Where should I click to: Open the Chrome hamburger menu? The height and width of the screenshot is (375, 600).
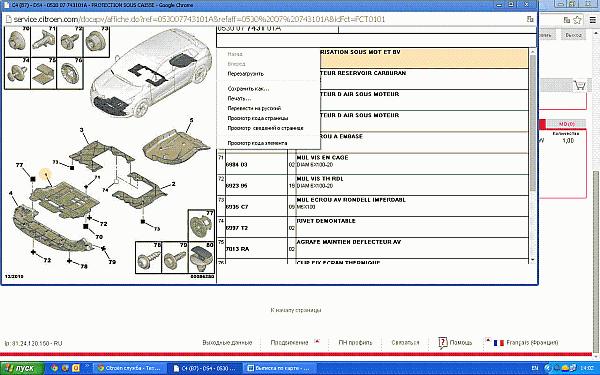click(x=592, y=20)
